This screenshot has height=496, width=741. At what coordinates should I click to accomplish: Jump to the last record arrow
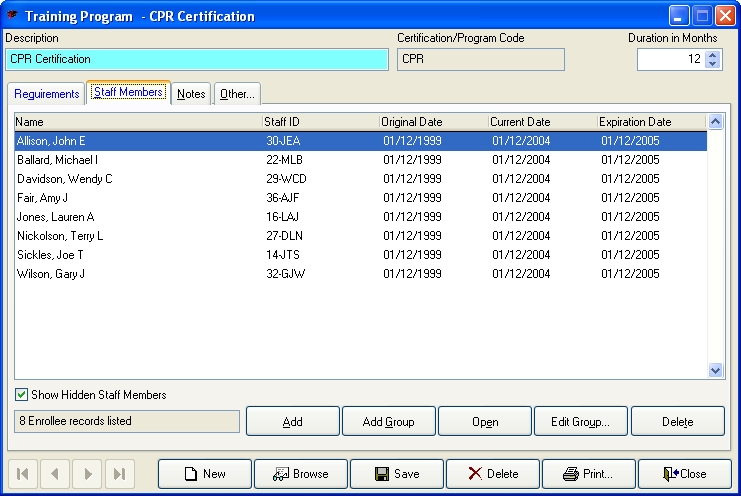[120, 474]
